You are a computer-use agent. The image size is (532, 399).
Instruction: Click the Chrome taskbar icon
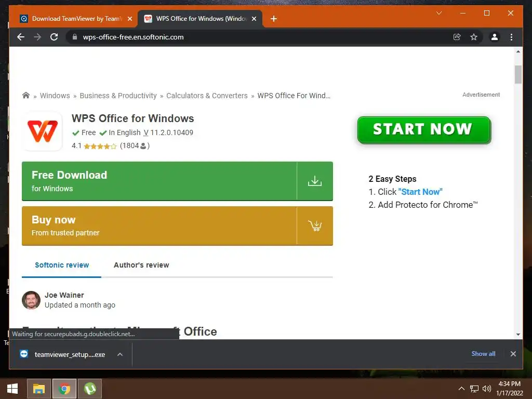(64, 389)
